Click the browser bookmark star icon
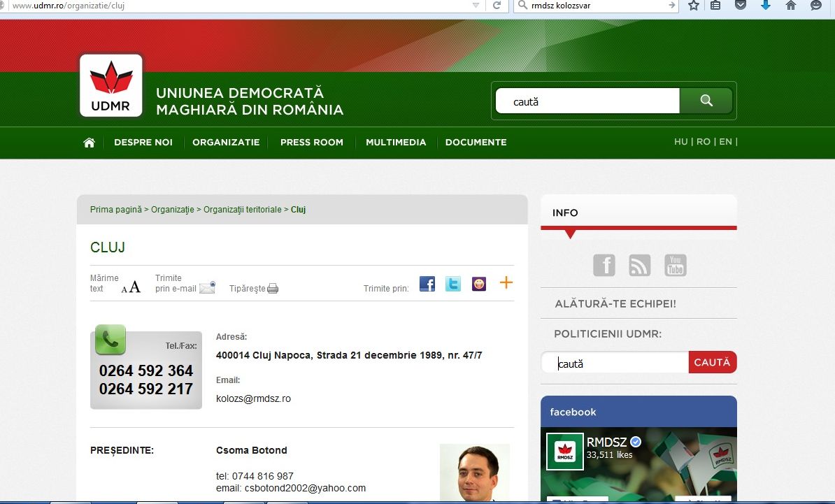 [x=693, y=6]
